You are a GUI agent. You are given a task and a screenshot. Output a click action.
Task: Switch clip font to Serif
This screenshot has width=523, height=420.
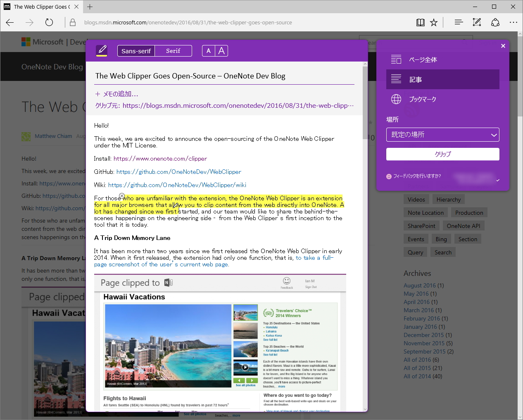173,50
